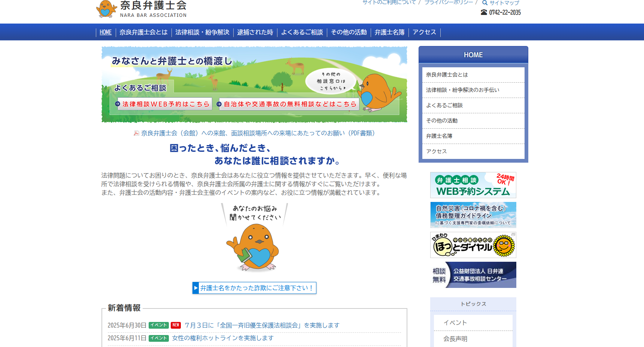Select 逮捕された時 in the navigation bar

pos(255,32)
